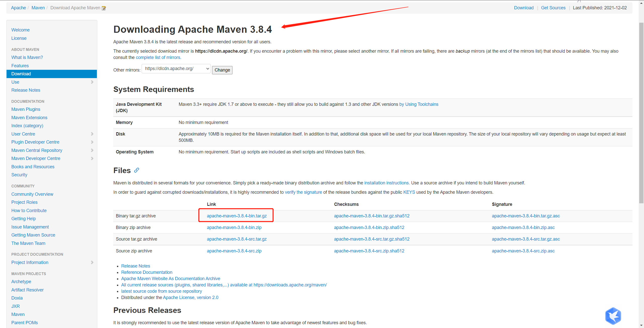
Task: Select Download in the sidebar menu
Action: [x=21, y=74]
